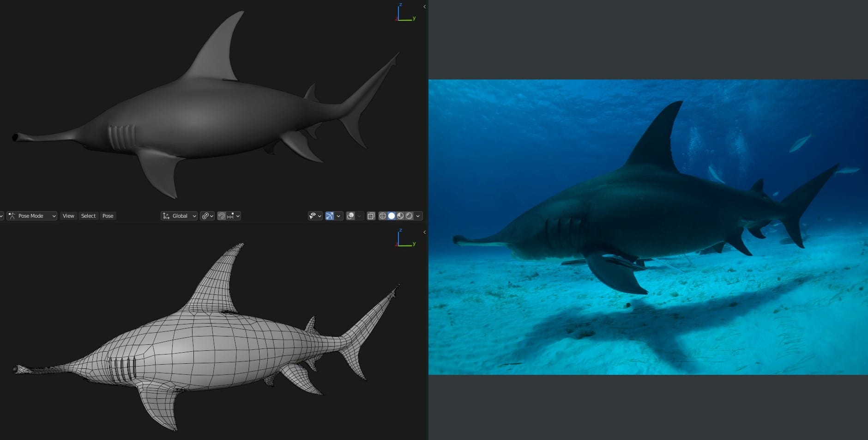Expand the bottom viewport sidebar arrow
868x440 pixels.
(424, 232)
